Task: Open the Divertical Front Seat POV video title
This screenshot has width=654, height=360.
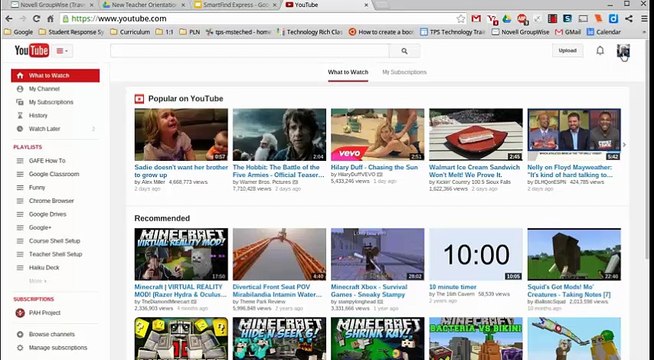Action: pos(277,291)
